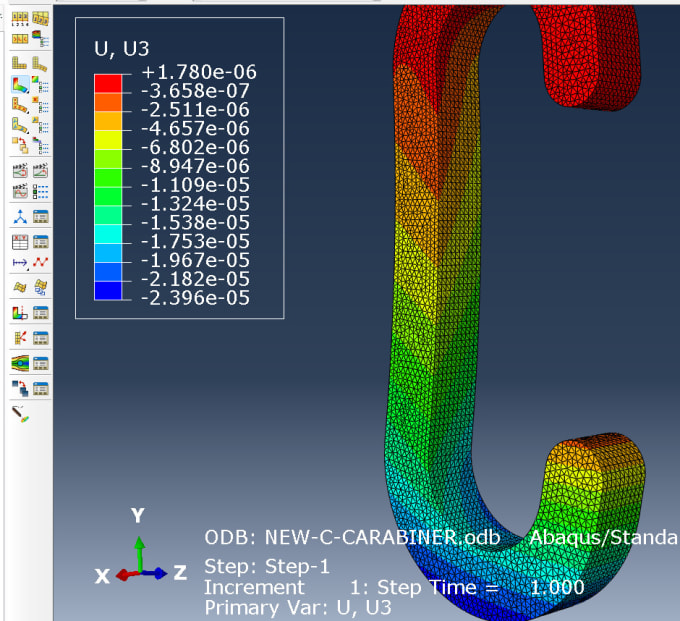Click the 'ODB: NEW-C-CARABINER.odb' text
The width and height of the screenshot is (680, 621).
coord(352,538)
